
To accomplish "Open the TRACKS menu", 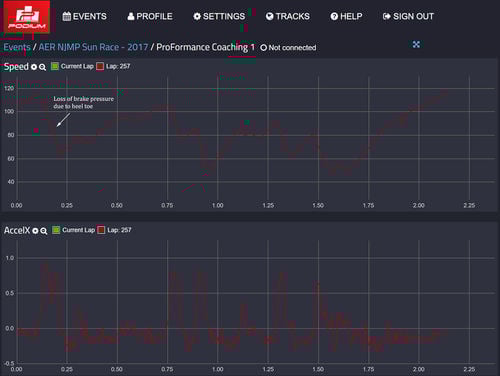I will [x=288, y=16].
